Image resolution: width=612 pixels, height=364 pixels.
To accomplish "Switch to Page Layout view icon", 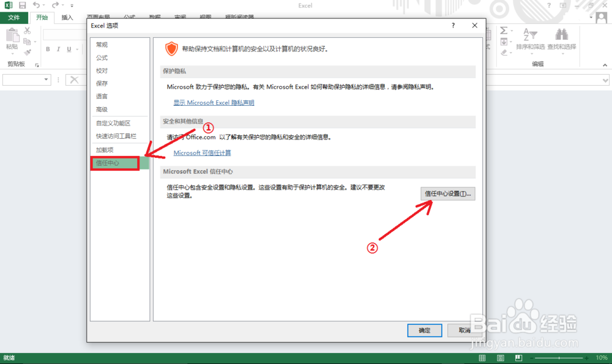I will click(501, 358).
